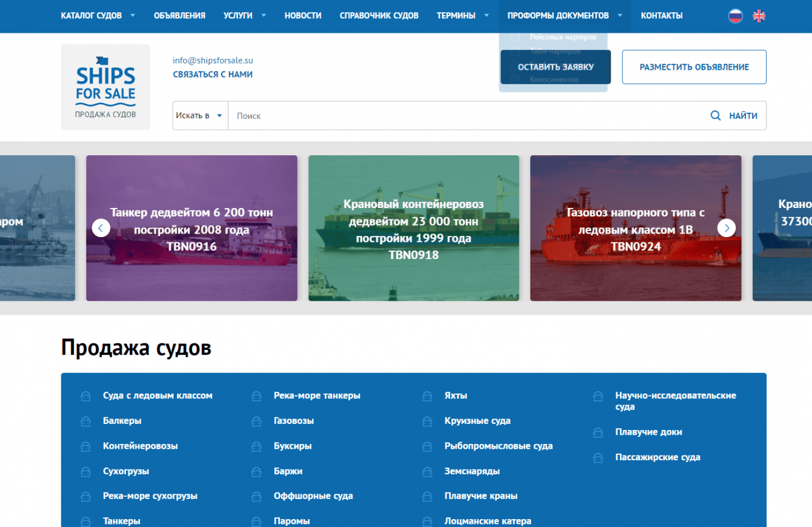Click ship icon beside Пассажирские суда

(598, 458)
